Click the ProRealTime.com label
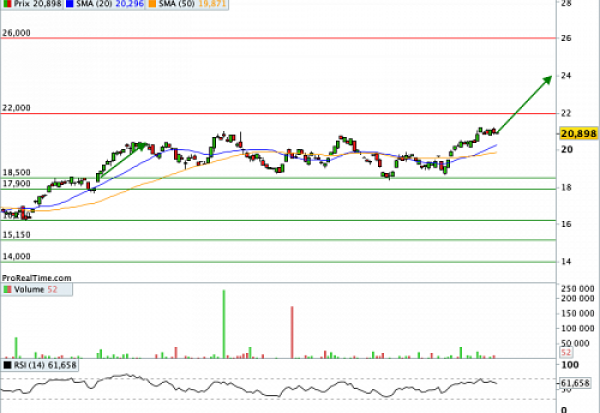Image resolution: width=600 pixels, height=413 pixels. pos(36,278)
